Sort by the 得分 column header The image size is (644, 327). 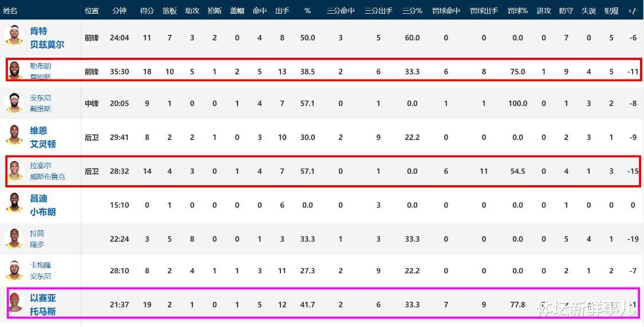coord(147,11)
